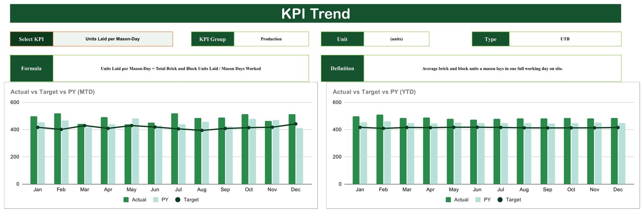Click the Type label cell

pyautogui.click(x=491, y=39)
